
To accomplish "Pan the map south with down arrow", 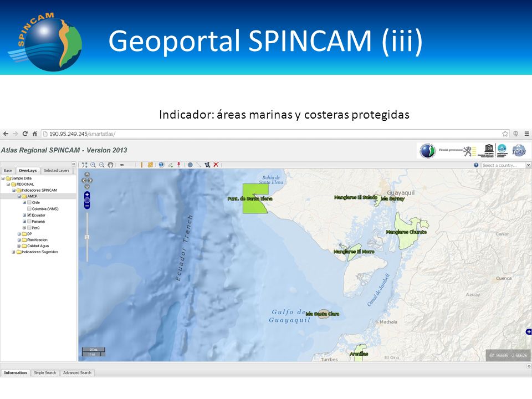I will pos(87,186).
